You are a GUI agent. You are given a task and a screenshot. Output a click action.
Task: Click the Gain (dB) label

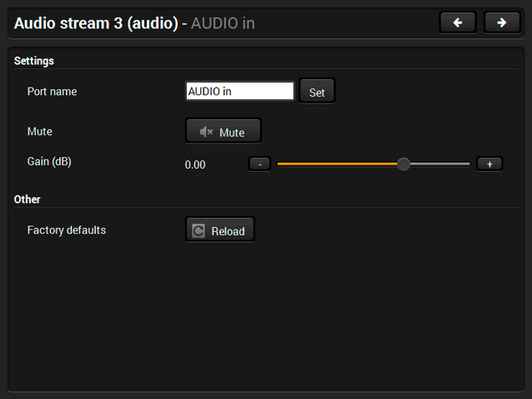click(x=49, y=162)
